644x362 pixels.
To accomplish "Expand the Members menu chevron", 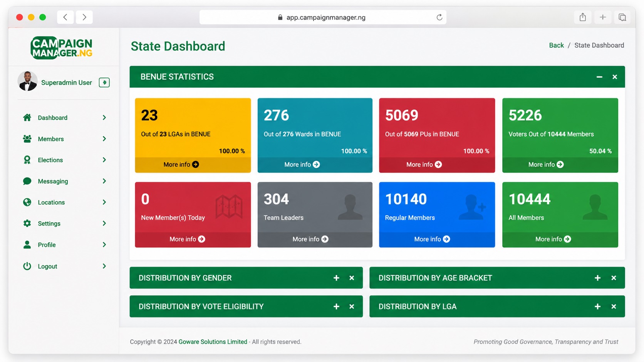I will coord(104,138).
